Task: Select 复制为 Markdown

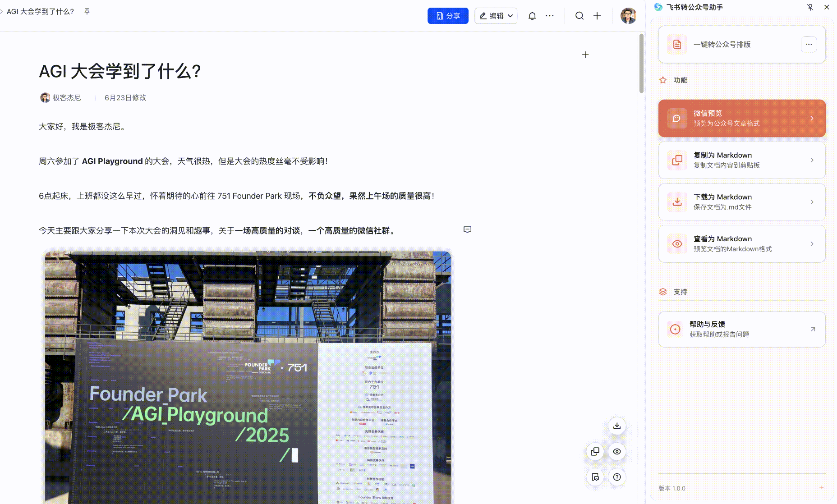Action: click(742, 160)
